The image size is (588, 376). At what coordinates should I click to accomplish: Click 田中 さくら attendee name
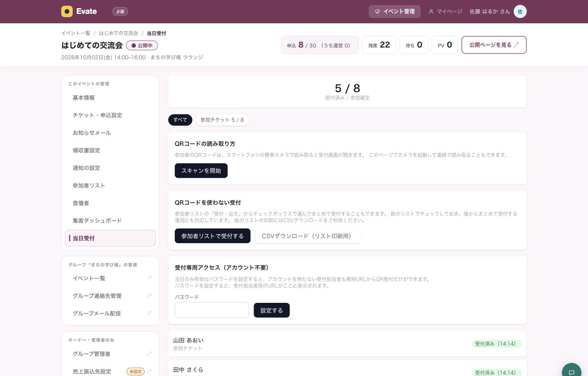pyautogui.click(x=188, y=369)
